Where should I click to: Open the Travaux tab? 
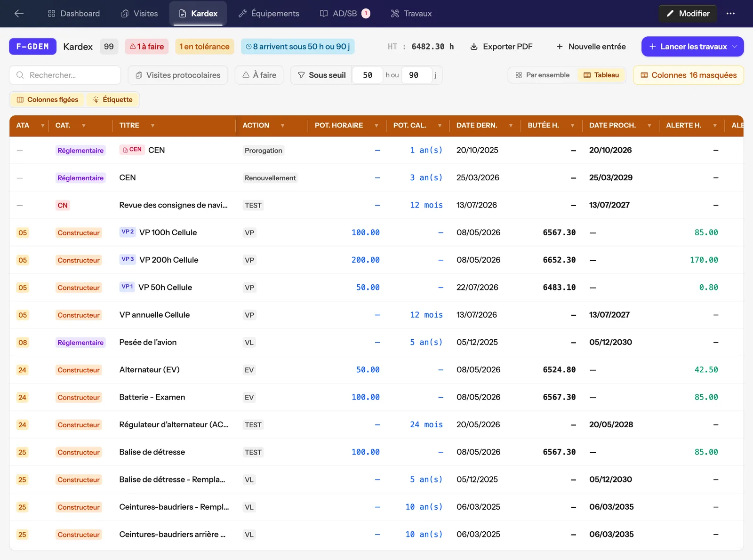pyautogui.click(x=411, y=14)
